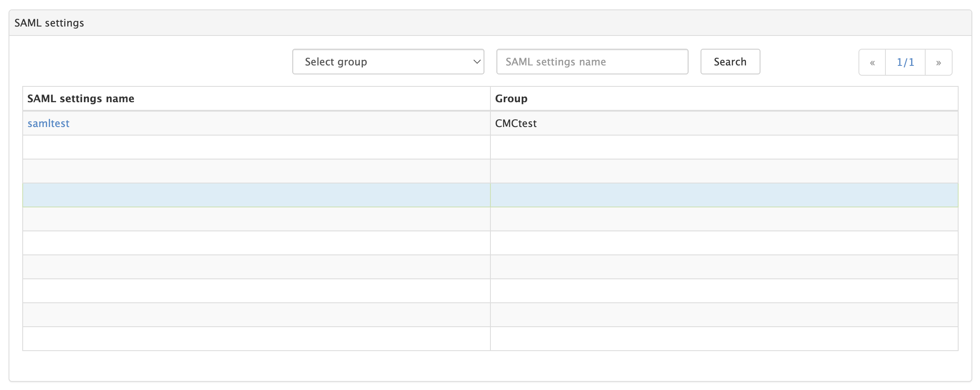Click the dropdown chevron in Select group
Image resolution: width=980 pixels, height=390 pixels.
pos(476,62)
